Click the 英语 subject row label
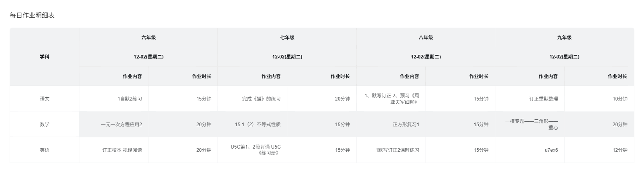The image size is (644, 173). (45, 150)
